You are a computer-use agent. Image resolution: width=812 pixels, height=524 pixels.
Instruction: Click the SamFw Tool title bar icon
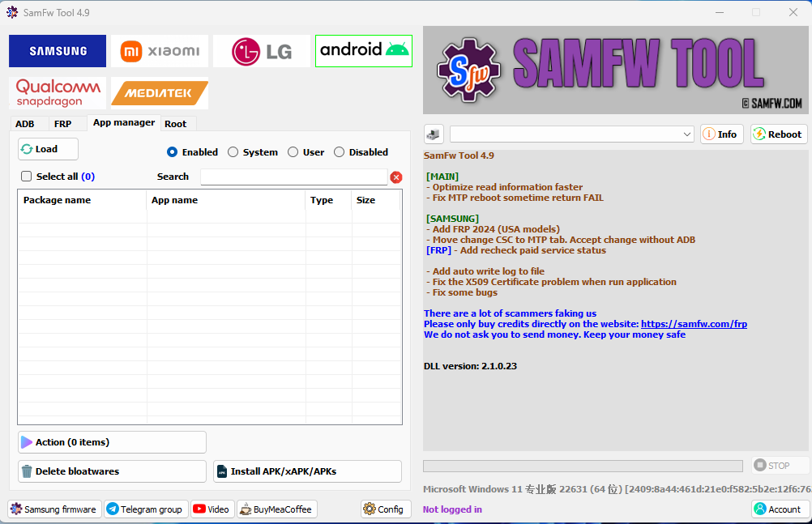click(12, 12)
